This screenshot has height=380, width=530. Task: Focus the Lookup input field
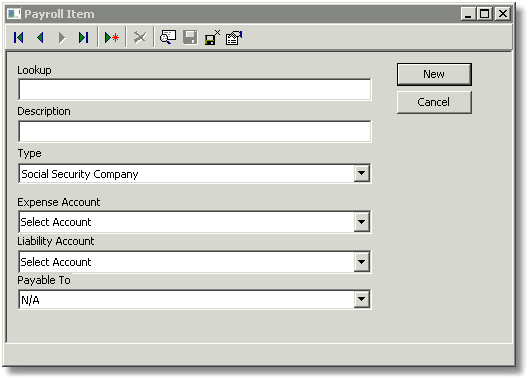click(x=195, y=90)
